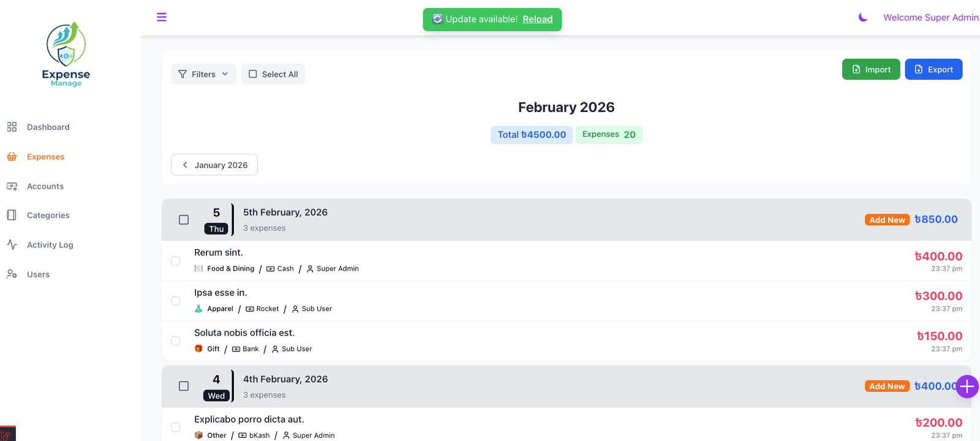Screen dimensions: 980x441
Task: Check the 4th February group checkbox
Action: tap(184, 386)
